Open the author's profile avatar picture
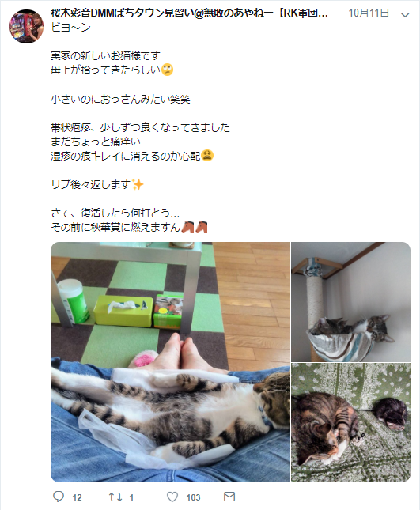The width and height of the screenshot is (420, 510). pyautogui.click(x=26, y=26)
